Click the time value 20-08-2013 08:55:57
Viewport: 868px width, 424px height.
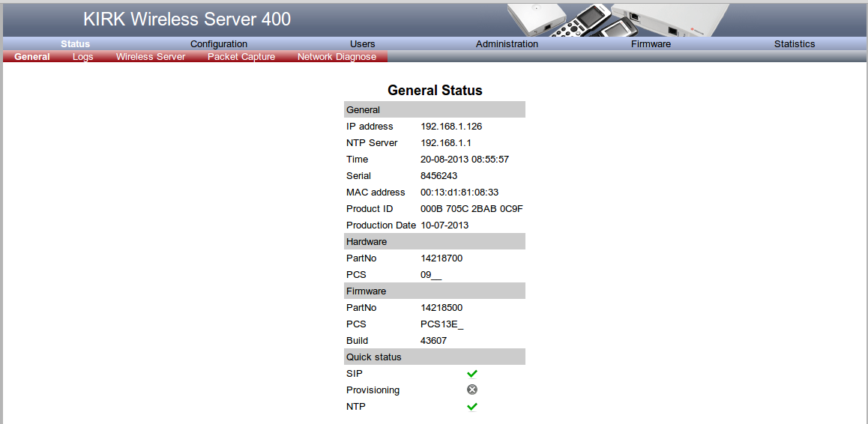[465, 160]
